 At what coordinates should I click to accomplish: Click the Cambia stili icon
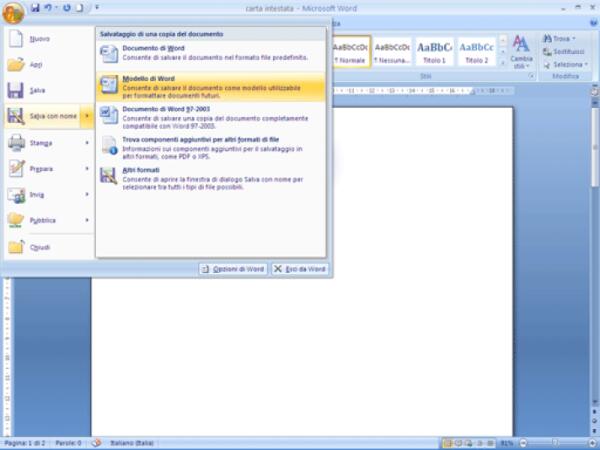[521, 50]
